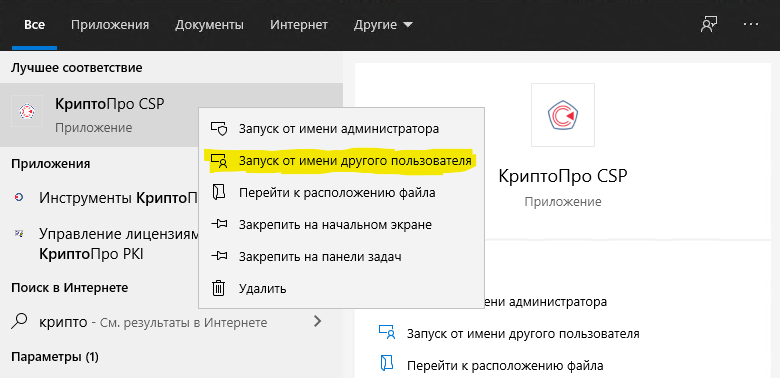Image resolution: width=780 pixels, height=378 pixels.
Task: Click large КриптоПро CSP logo in preview pane
Action: click(x=563, y=115)
